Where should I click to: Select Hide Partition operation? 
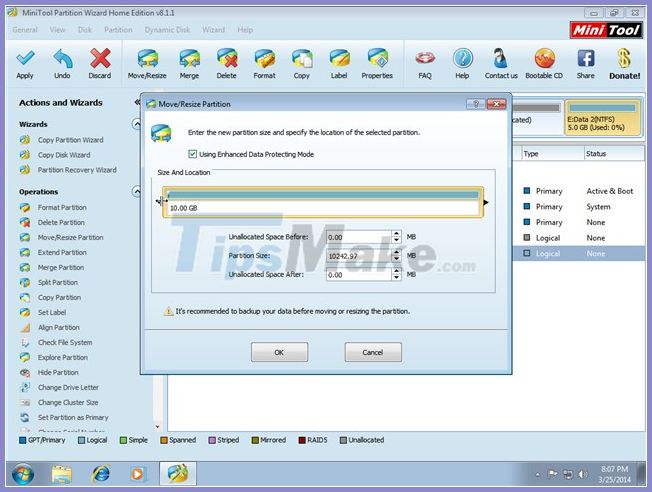click(58, 372)
